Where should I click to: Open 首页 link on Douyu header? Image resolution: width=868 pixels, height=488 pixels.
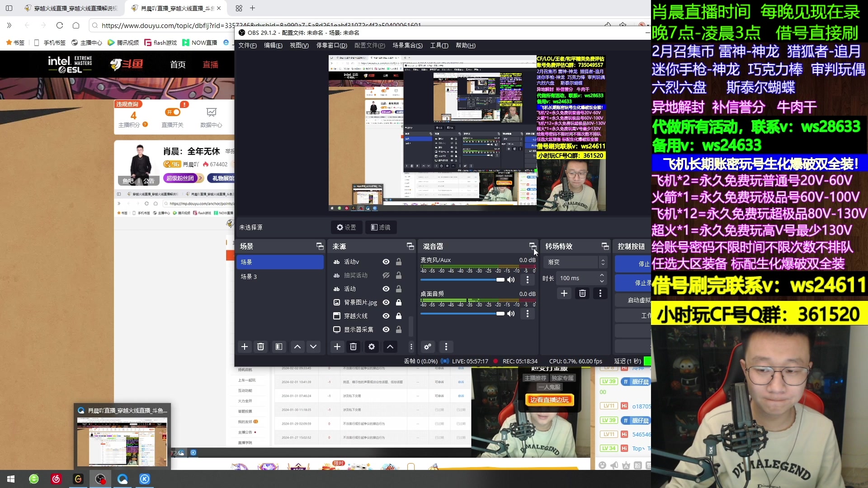pyautogui.click(x=178, y=65)
